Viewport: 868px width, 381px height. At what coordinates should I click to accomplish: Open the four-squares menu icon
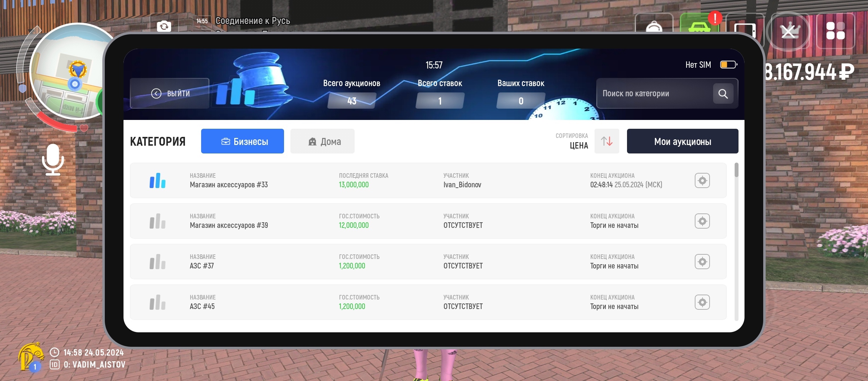835,31
